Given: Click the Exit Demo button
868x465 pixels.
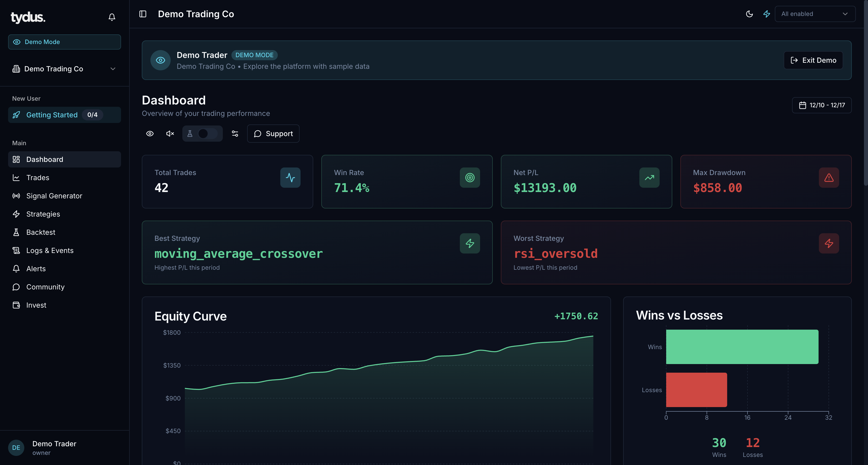Looking at the screenshot, I should pyautogui.click(x=813, y=60).
